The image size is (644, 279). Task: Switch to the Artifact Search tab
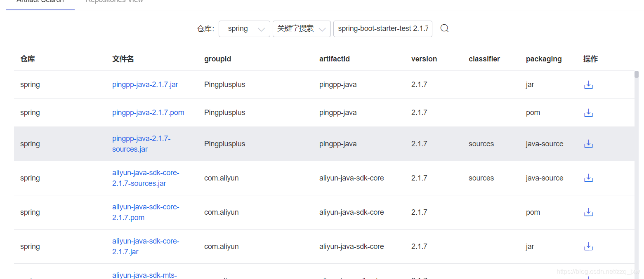tap(40, 2)
